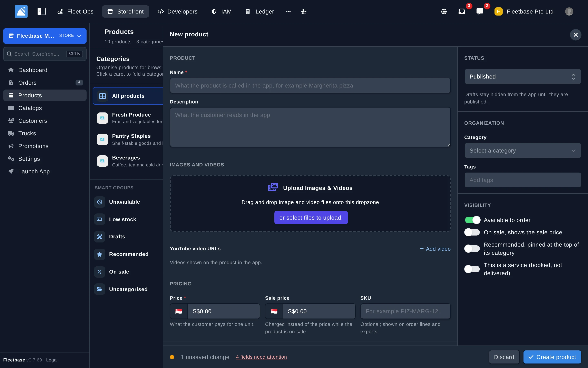Open the globe language icon
This screenshot has height=368, width=588.
[x=444, y=11]
